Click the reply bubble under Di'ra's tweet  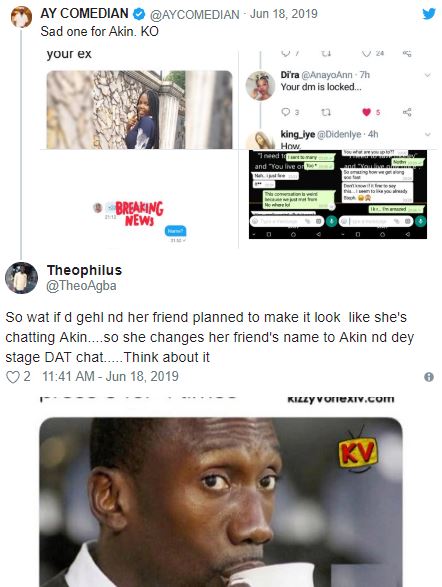(x=286, y=112)
